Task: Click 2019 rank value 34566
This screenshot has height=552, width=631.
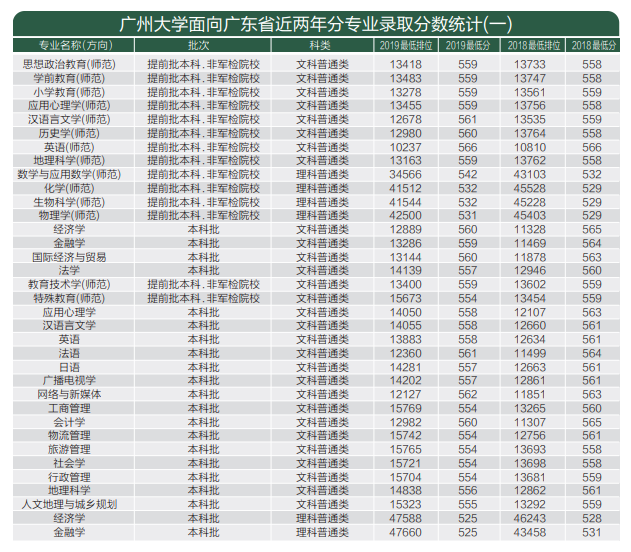Action: 406,175
